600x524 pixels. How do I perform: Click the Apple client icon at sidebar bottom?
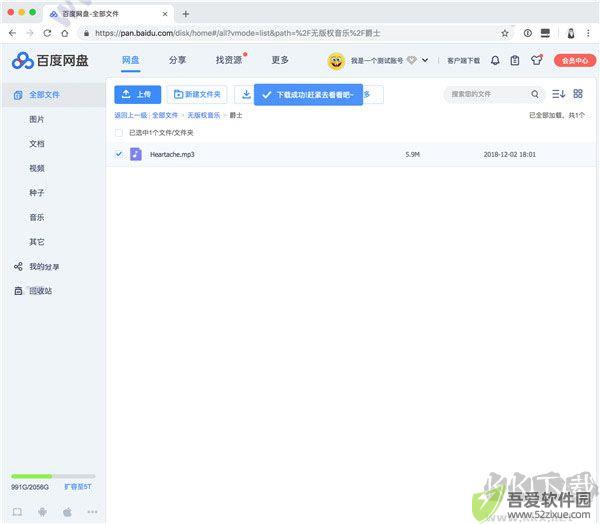click(x=67, y=512)
